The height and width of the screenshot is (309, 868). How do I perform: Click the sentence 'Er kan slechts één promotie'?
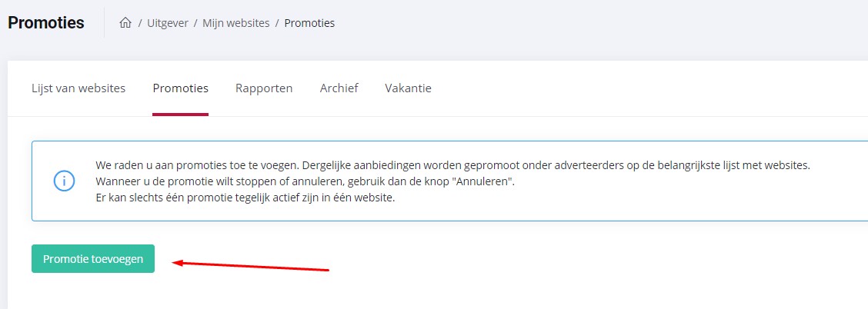click(245, 198)
